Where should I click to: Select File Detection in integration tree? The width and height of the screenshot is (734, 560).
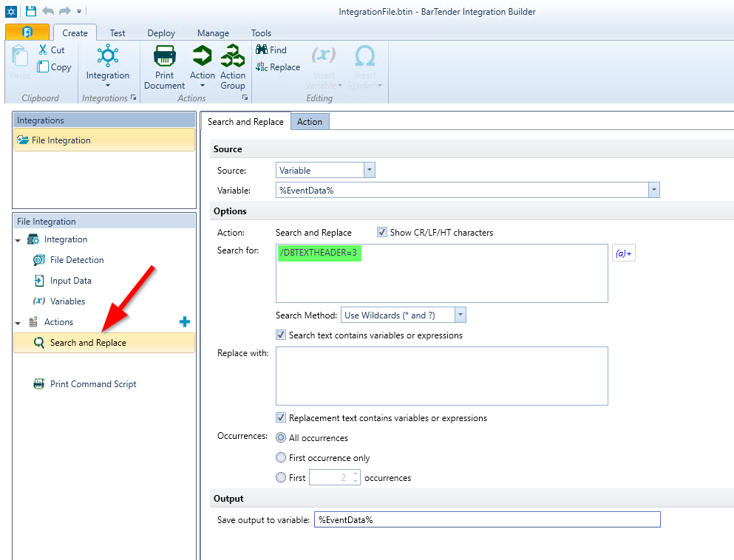tap(76, 260)
